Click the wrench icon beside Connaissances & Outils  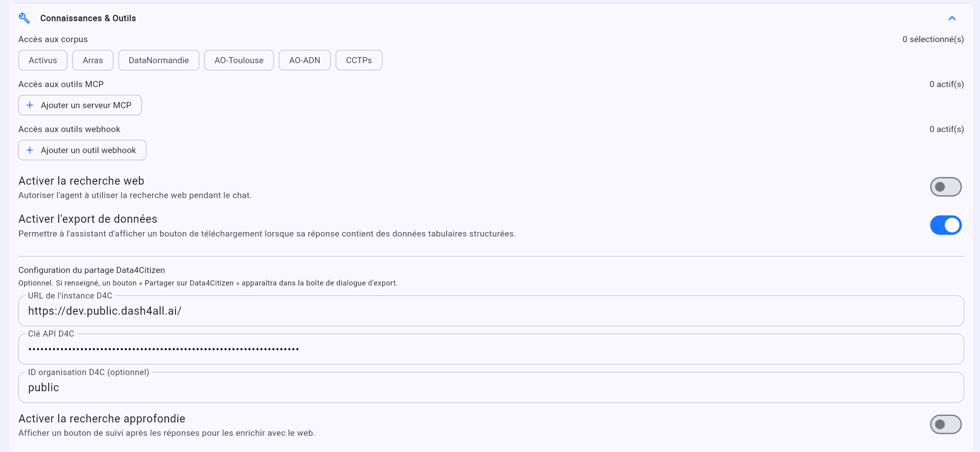[x=24, y=18]
